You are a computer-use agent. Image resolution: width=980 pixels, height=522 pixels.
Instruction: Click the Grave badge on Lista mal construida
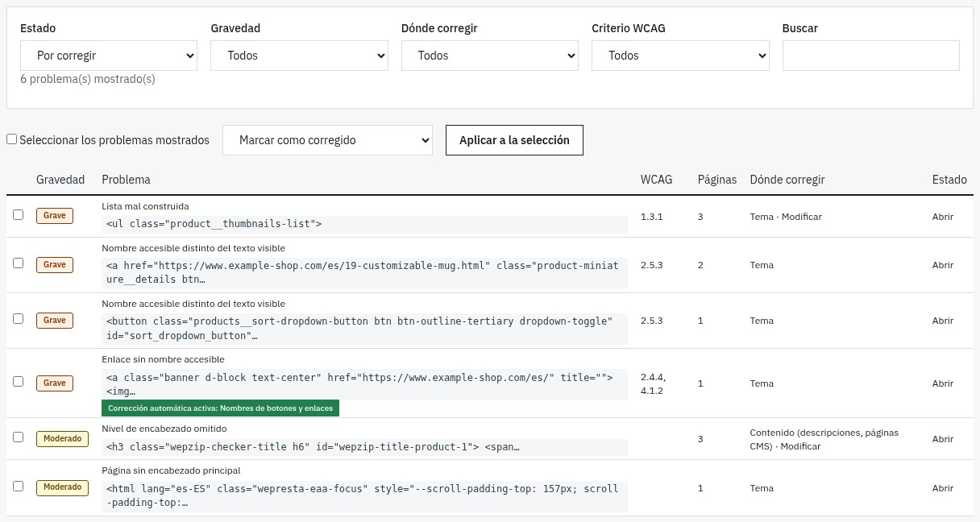(x=55, y=216)
